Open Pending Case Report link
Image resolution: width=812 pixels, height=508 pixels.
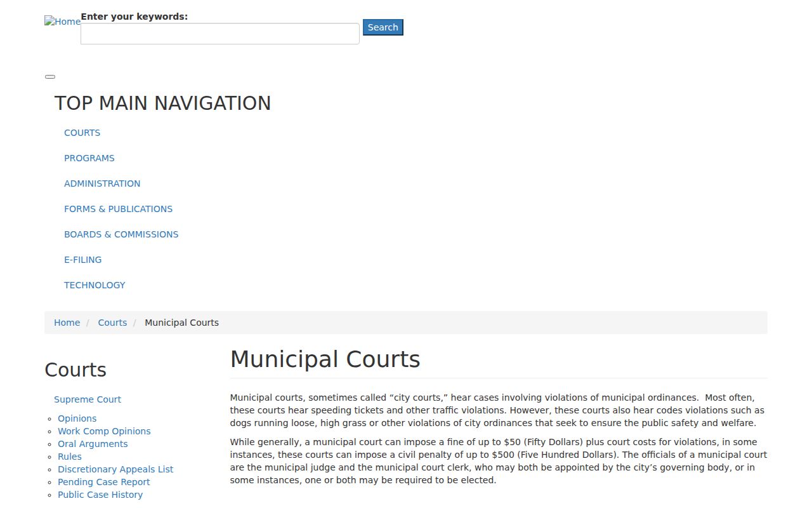(104, 482)
